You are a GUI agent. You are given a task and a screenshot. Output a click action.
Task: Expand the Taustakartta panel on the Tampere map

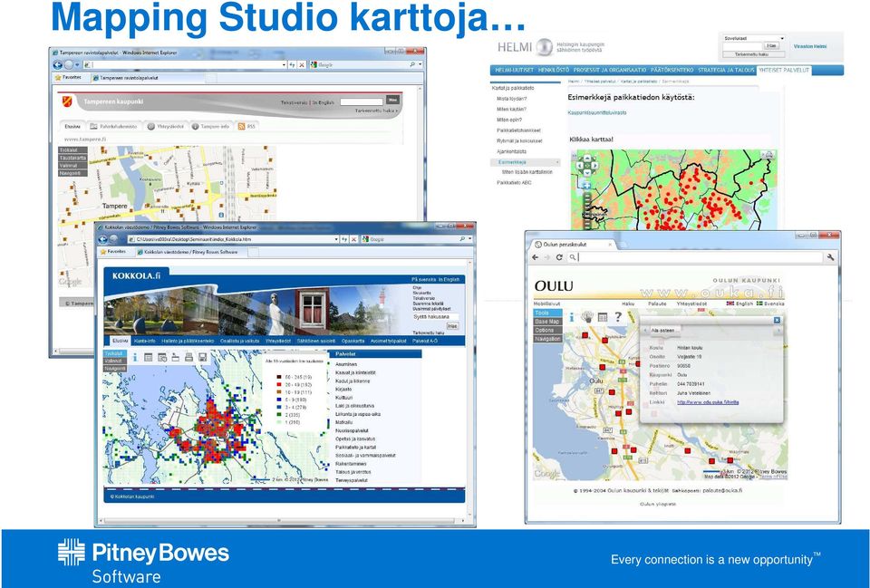pyautogui.click(x=72, y=158)
